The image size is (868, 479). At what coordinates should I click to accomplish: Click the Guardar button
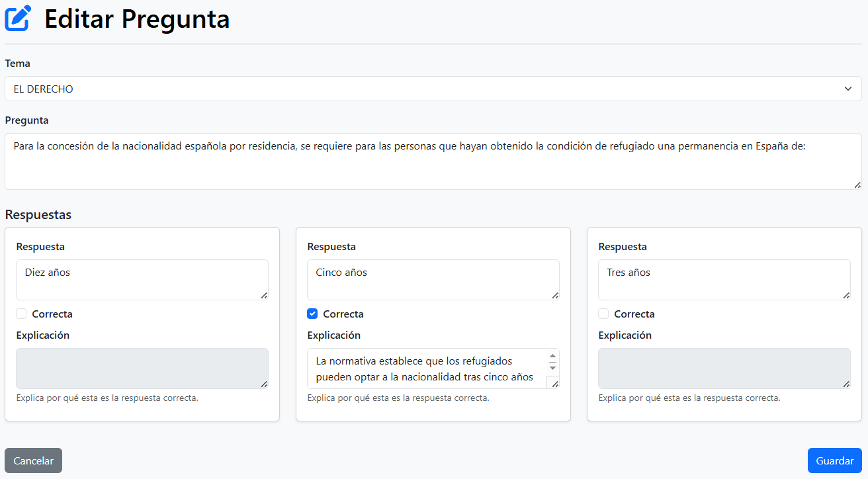(834, 460)
